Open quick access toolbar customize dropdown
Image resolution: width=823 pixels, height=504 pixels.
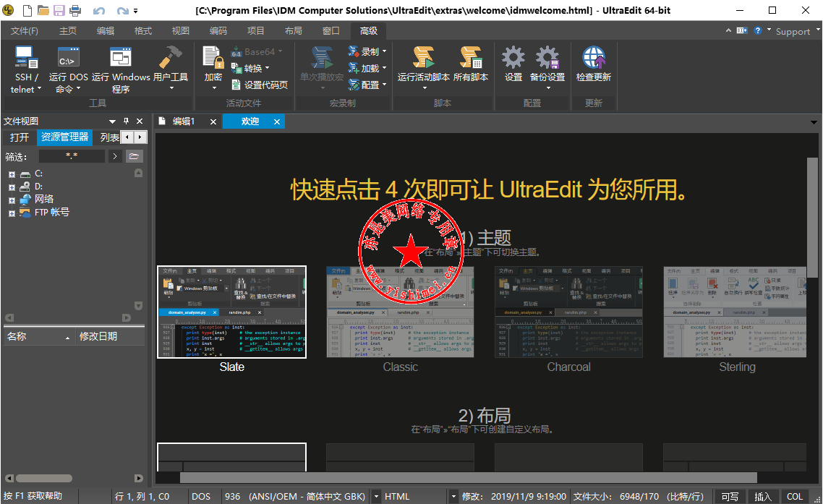click(x=136, y=11)
